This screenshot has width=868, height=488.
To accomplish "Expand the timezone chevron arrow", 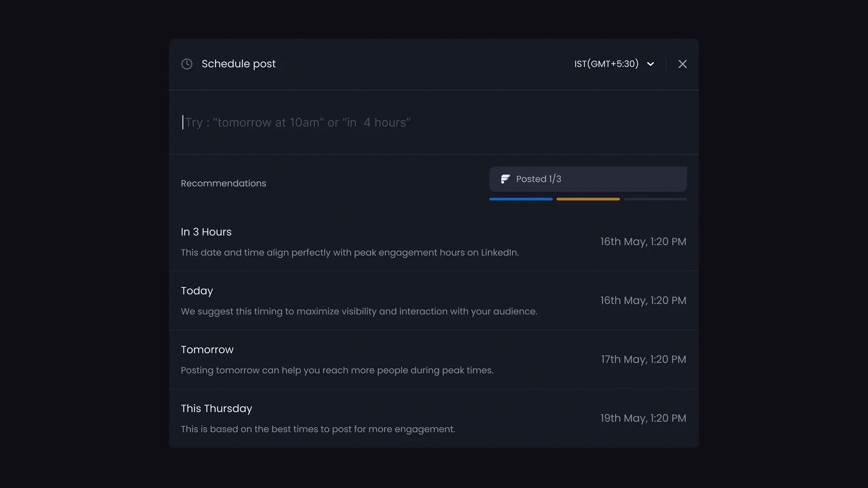I will pyautogui.click(x=651, y=64).
